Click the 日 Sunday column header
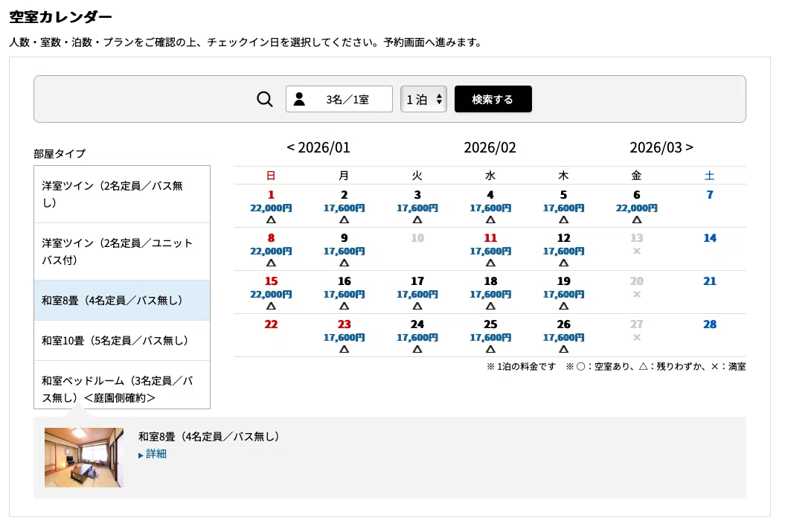Image resolution: width=785 pixels, height=532 pixels. coord(271,175)
